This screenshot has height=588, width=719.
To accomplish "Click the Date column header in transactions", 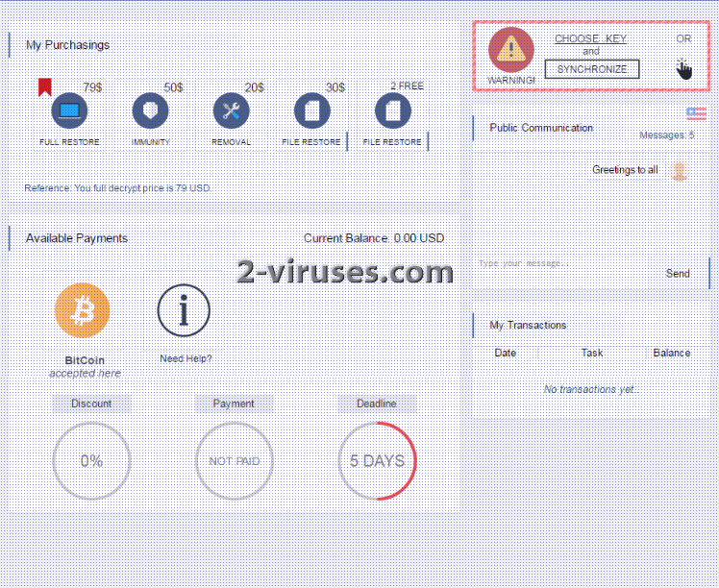I will [505, 353].
